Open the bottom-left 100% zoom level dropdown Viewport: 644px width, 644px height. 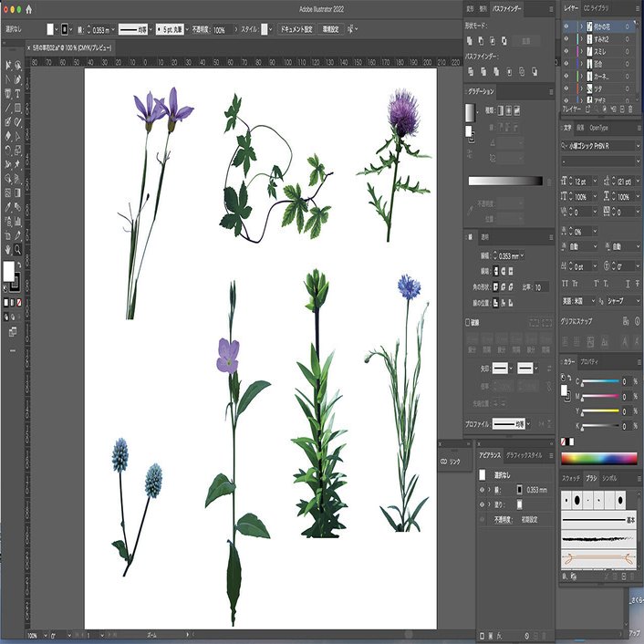[46, 636]
